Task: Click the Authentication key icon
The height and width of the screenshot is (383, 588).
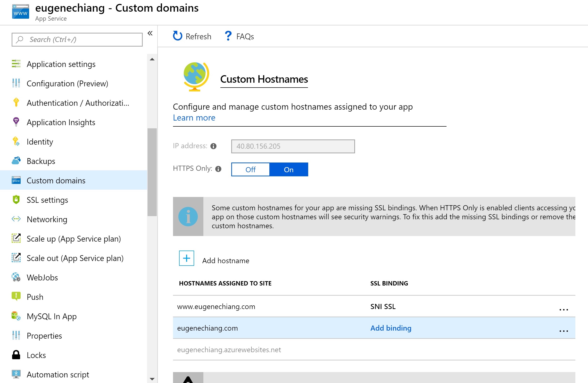Action: coord(16,102)
